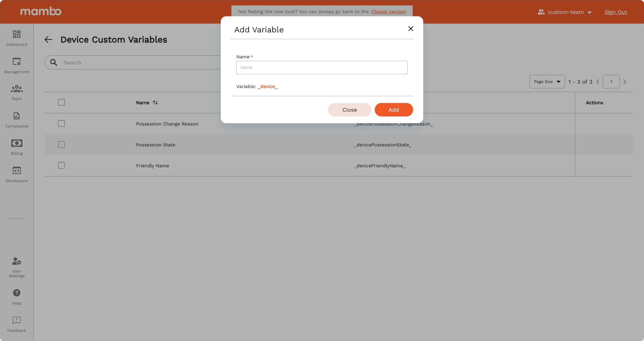The image size is (644, 341).
Task: Open the Billing section
Action: click(16, 147)
